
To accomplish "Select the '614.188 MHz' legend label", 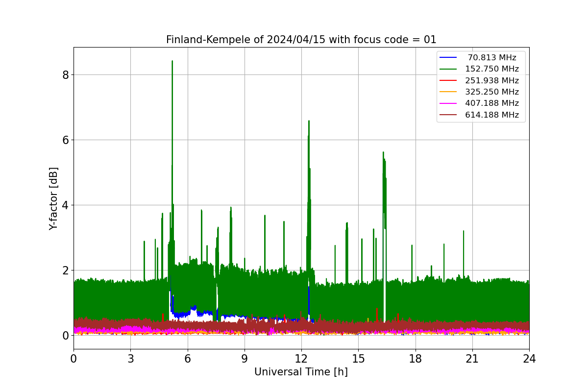I will tap(491, 115).
